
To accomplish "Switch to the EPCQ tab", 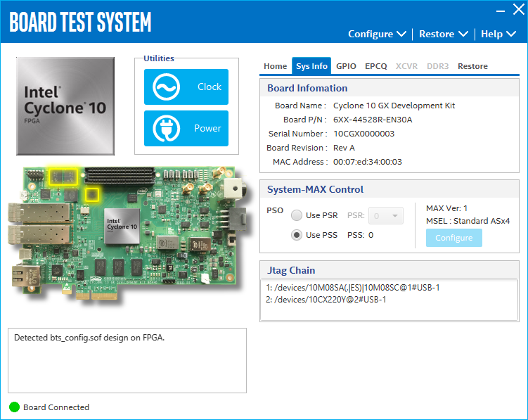I will click(375, 66).
